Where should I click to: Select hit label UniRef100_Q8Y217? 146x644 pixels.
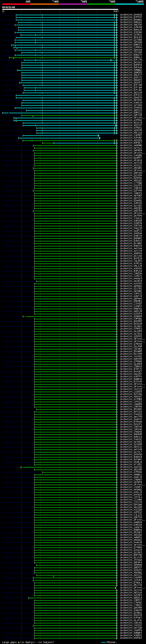point(131,198)
